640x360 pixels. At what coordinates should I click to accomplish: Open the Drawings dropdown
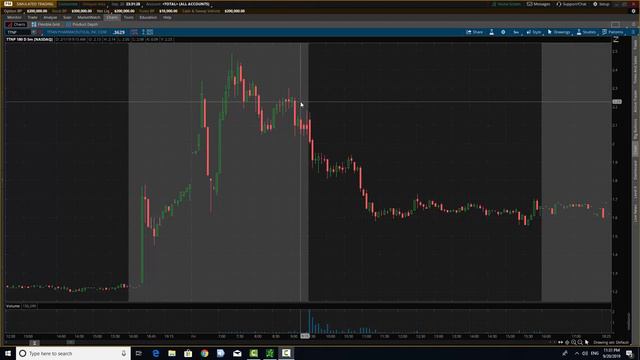pos(559,32)
